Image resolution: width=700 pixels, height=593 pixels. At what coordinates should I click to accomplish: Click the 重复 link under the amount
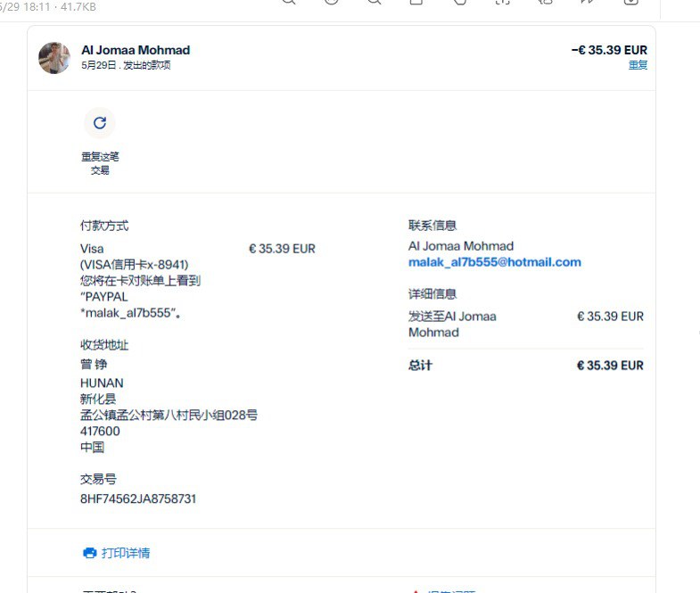point(638,65)
